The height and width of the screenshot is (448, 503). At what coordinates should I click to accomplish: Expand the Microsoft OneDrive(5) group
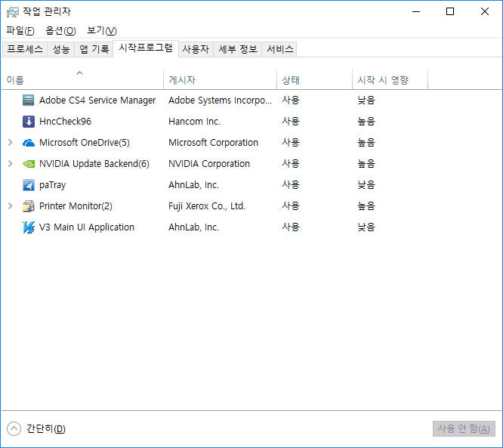(x=11, y=143)
